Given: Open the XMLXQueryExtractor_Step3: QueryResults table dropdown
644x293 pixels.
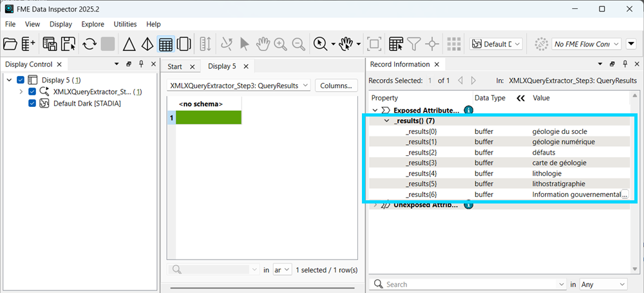Looking at the screenshot, I should pos(239,86).
